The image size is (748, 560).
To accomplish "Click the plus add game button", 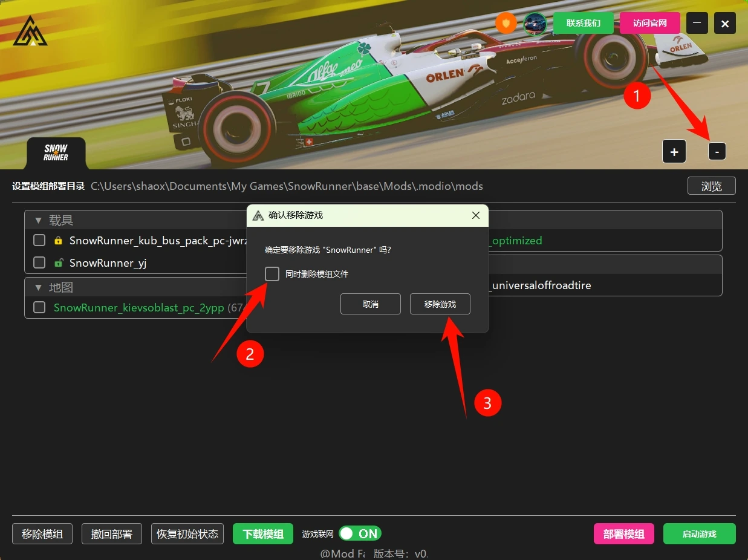I will pyautogui.click(x=674, y=152).
